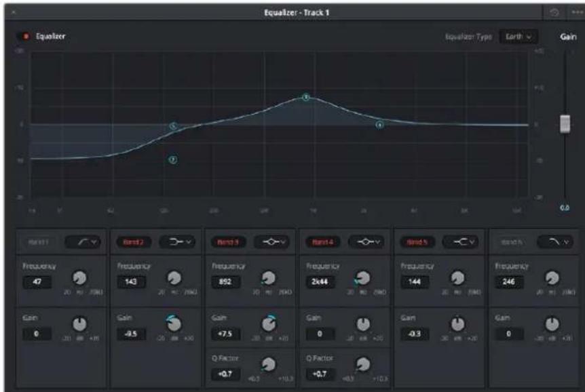
Task: Select the Band 5 node on the curve
Action: point(173,126)
